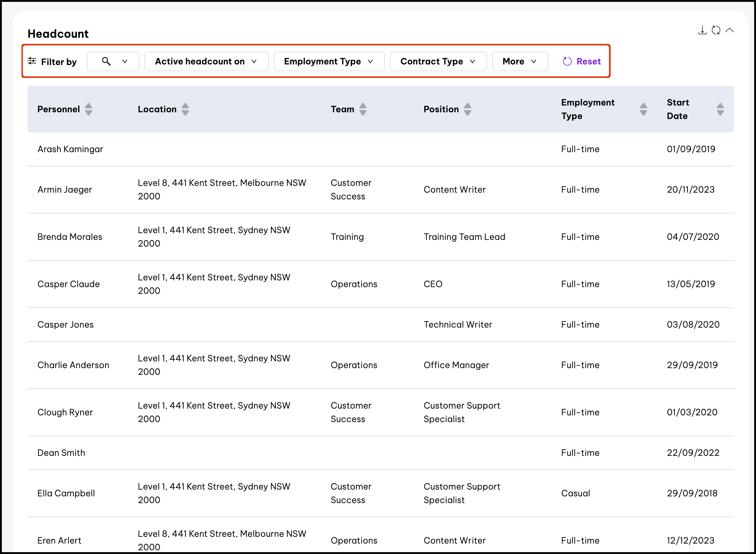This screenshot has height=554, width=756.
Task: Click start date 29/09/2018
Action: [692, 493]
